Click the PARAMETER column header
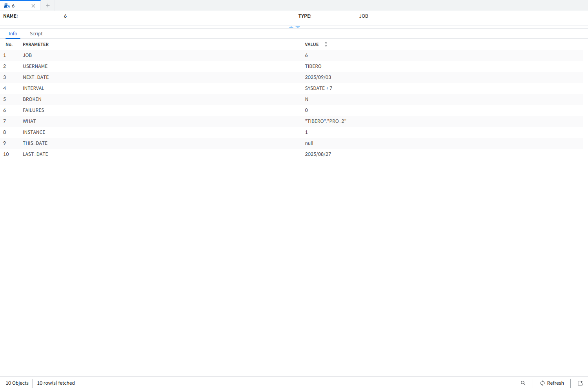This screenshot has height=389, width=588. 36,44
